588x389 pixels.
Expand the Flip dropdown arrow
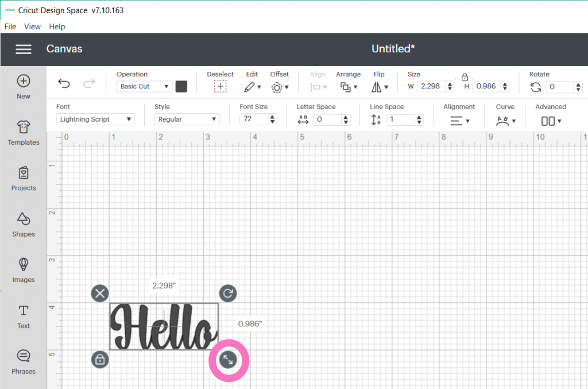tap(386, 87)
